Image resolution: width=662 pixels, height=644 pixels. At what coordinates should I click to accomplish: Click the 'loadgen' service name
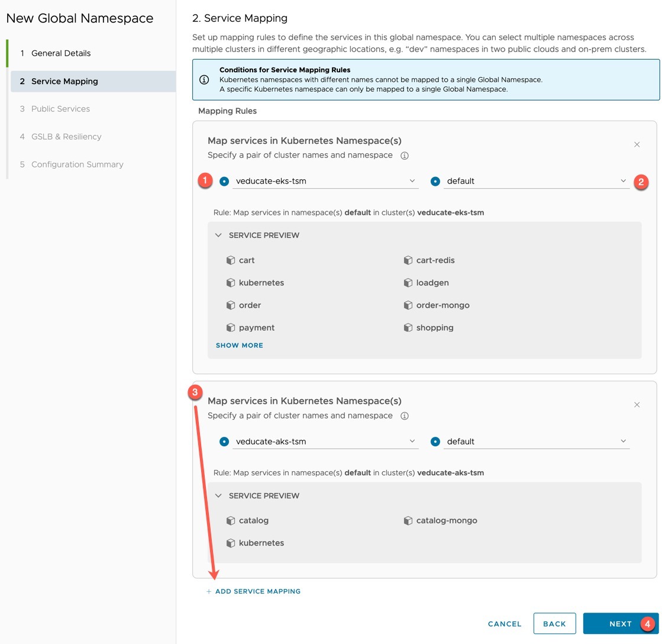[432, 282]
